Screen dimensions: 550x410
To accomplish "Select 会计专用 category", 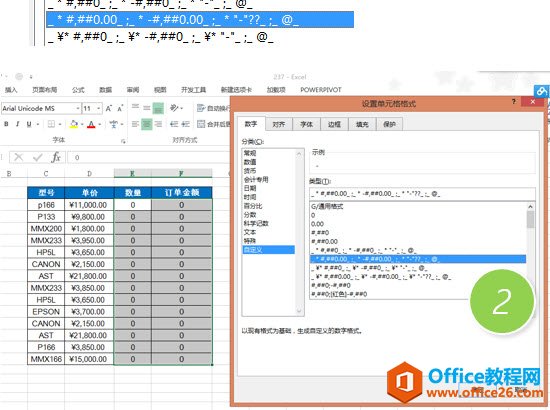I will (x=256, y=180).
